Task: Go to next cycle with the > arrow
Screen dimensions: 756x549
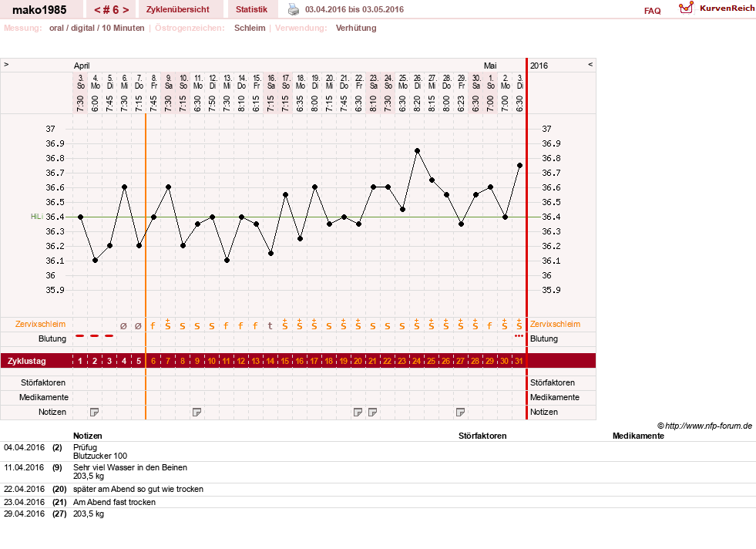Action: (x=126, y=10)
